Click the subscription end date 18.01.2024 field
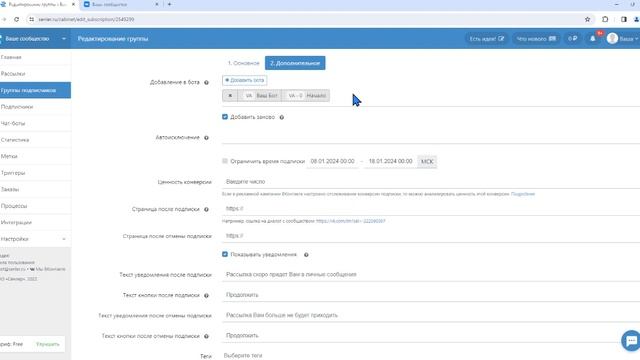Screen dimensions: 640x360 [x=391, y=161]
